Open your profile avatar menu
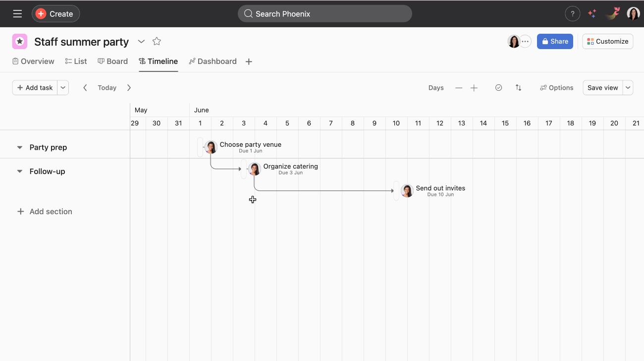The image size is (644, 361). (633, 13)
